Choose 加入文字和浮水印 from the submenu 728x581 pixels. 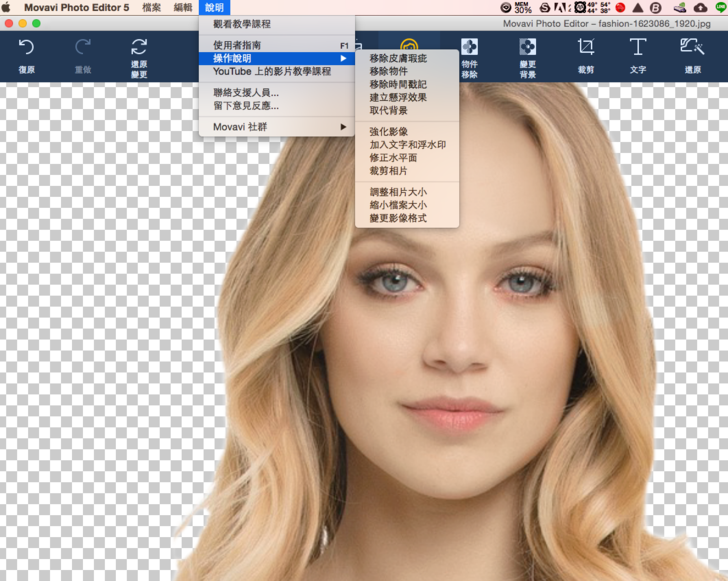click(407, 145)
